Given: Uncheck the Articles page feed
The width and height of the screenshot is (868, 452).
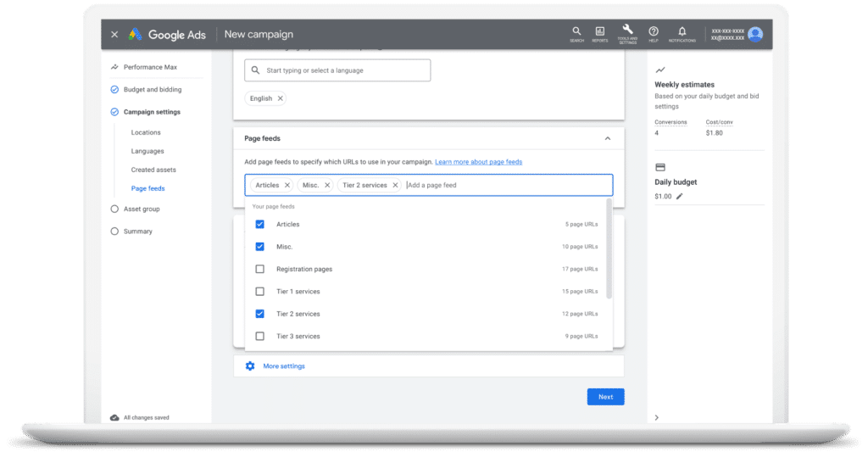Looking at the screenshot, I should 259,225.
